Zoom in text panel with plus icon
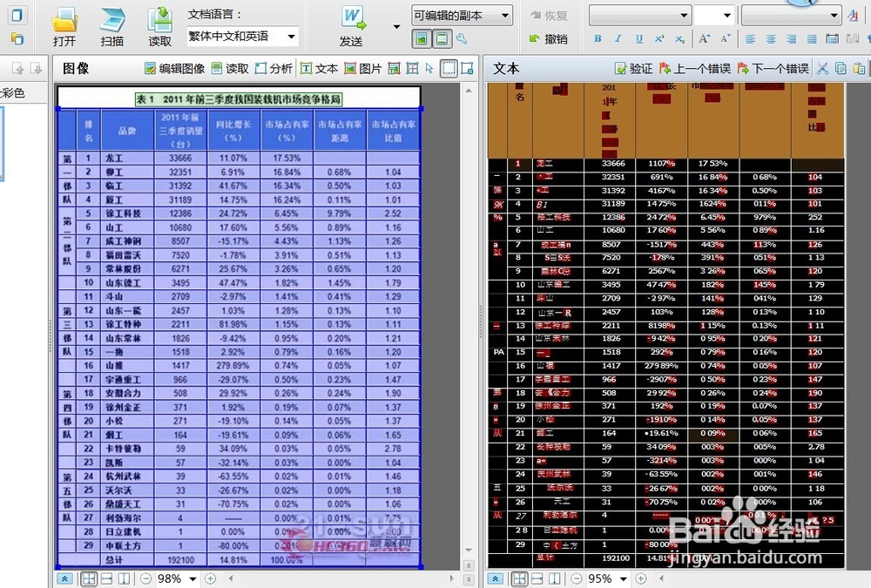Screen dimensions: 871x588 tap(640, 578)
